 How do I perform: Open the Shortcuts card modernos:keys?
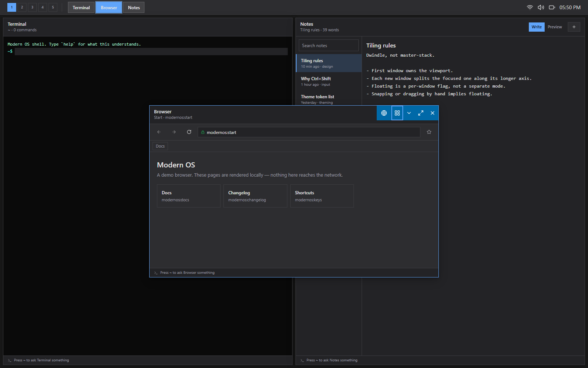[322, 196]
